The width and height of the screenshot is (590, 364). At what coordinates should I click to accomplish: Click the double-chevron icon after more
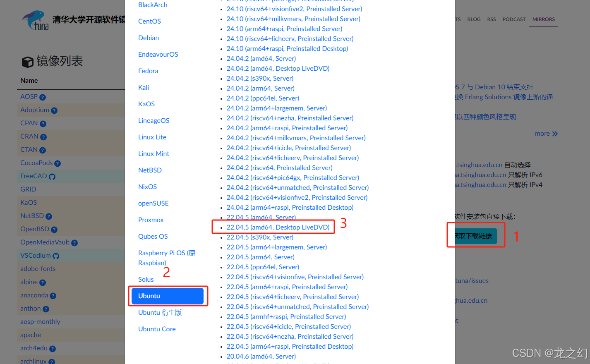(x=555, y=134)
